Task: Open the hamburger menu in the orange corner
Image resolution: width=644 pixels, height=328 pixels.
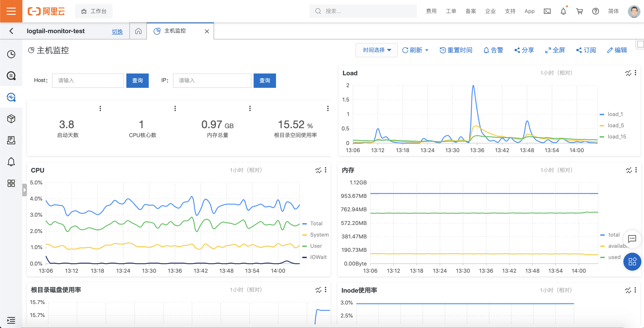Action: click(x=11, y=11)
